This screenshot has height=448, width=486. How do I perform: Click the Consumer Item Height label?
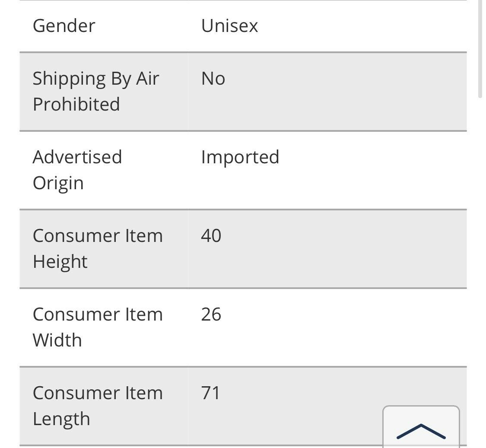[x=98, y=248]
